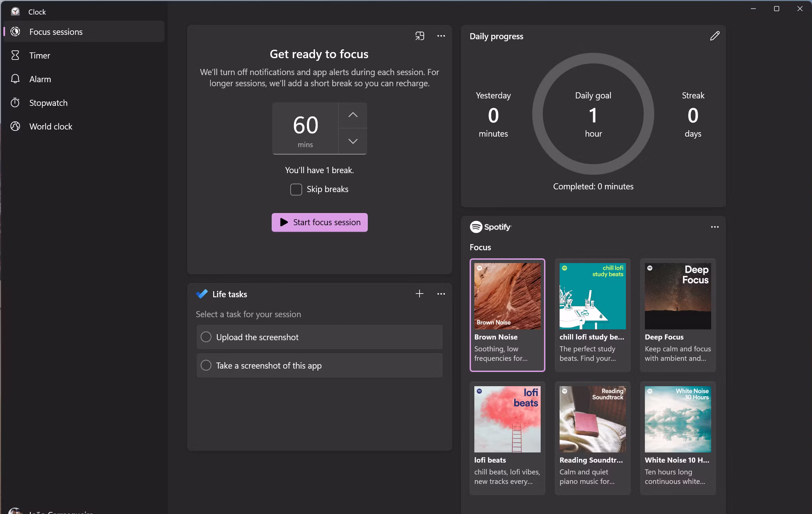Open the Timer page in sidebar

[40, 55]
